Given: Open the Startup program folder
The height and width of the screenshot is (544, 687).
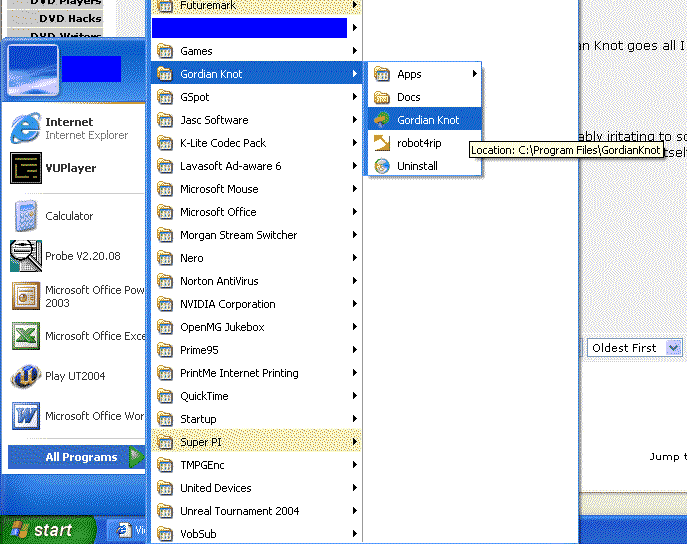Looking at the screenshot, I should [x=256, y=419].
